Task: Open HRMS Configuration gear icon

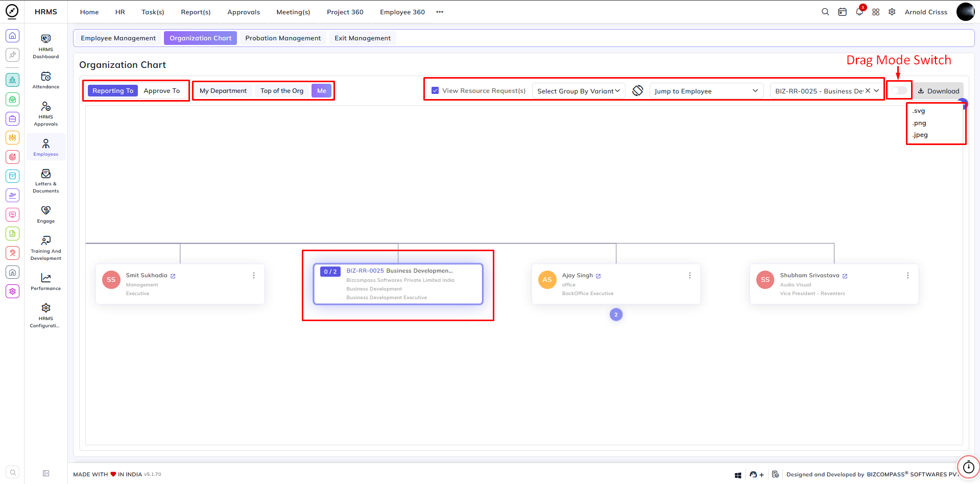Action: coord(46,308)
